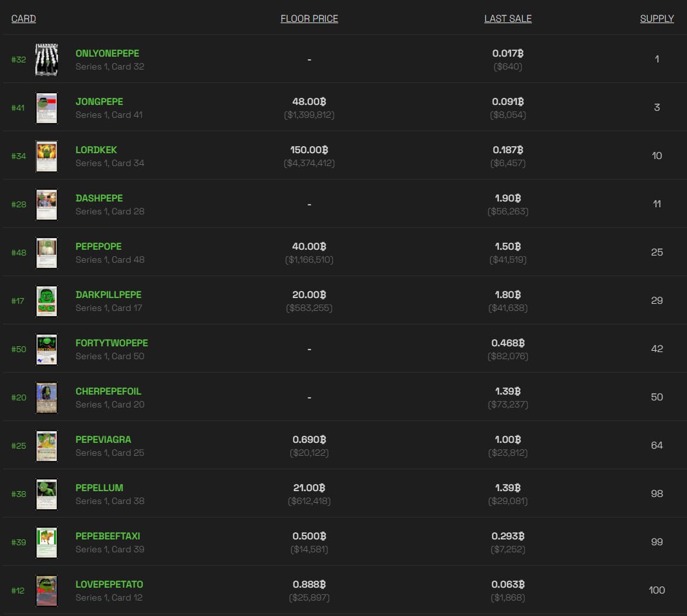This screenshot has width=687, height=616.
Task: Click LORDKEK last sale 0.187₿
Action: point(508,150)
